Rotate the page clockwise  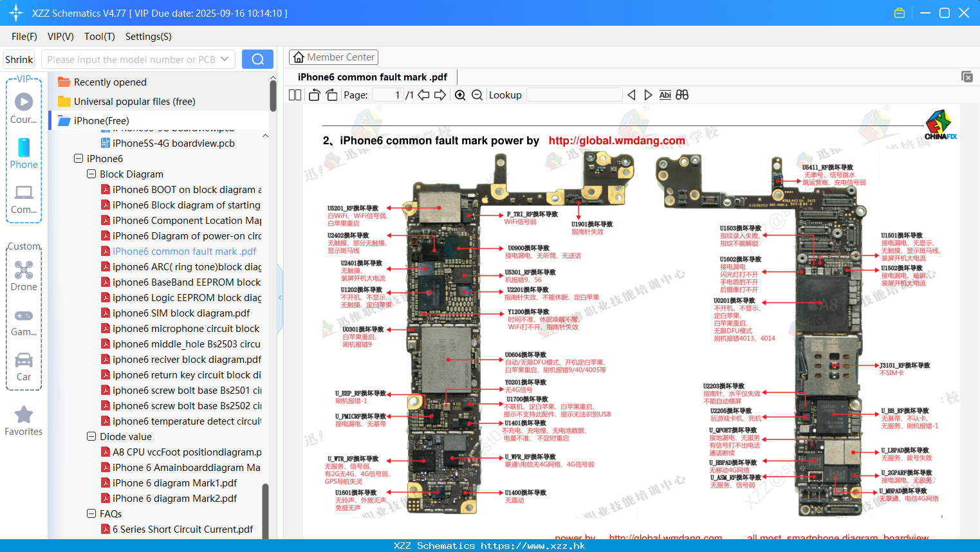331,95
